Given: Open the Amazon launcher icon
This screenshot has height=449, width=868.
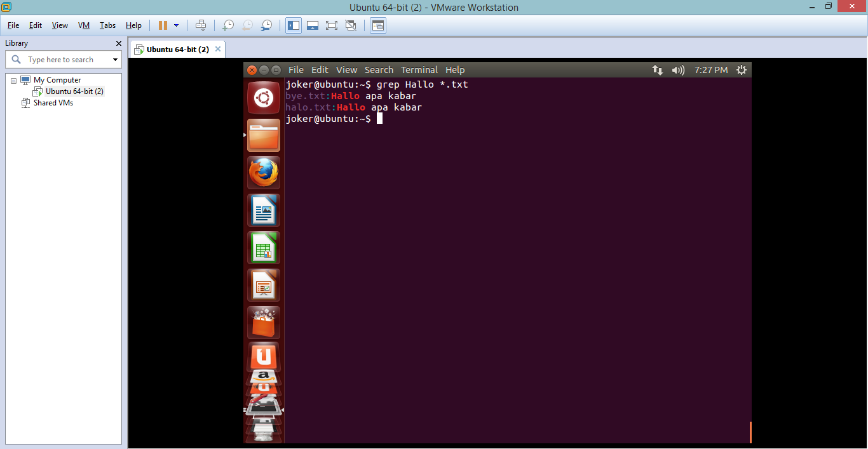Looking at the screenshot, I should click(264, 376).
